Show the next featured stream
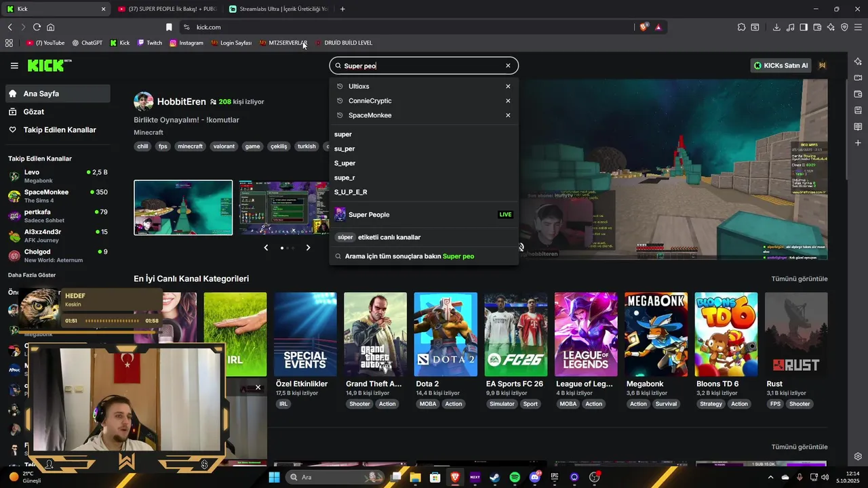Viewport: 868px width, 488px height. pos(308,247)
